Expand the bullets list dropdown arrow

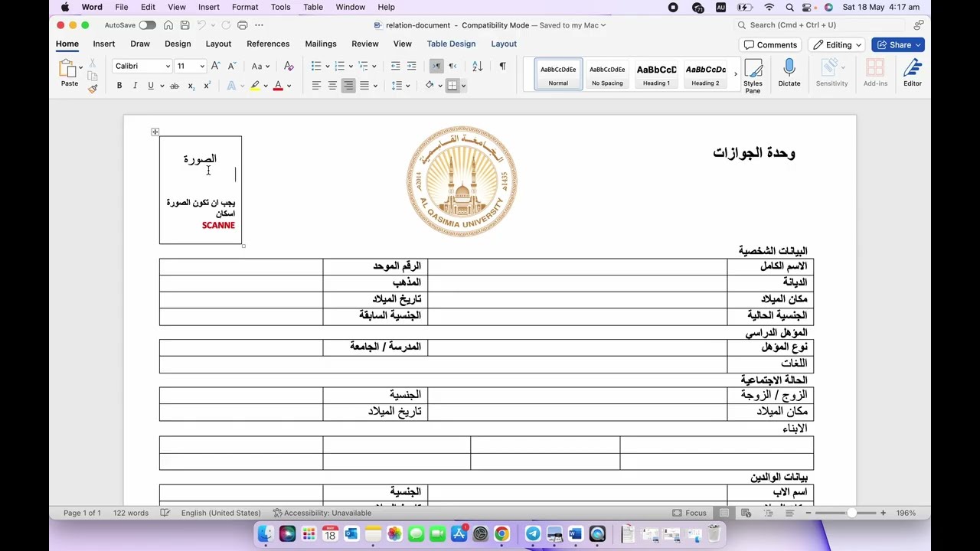click(x=327, y=66)
